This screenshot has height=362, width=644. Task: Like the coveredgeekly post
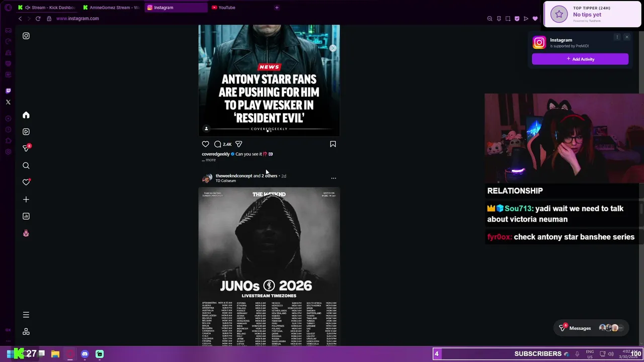pyautogui.click(x=205, y=144)
